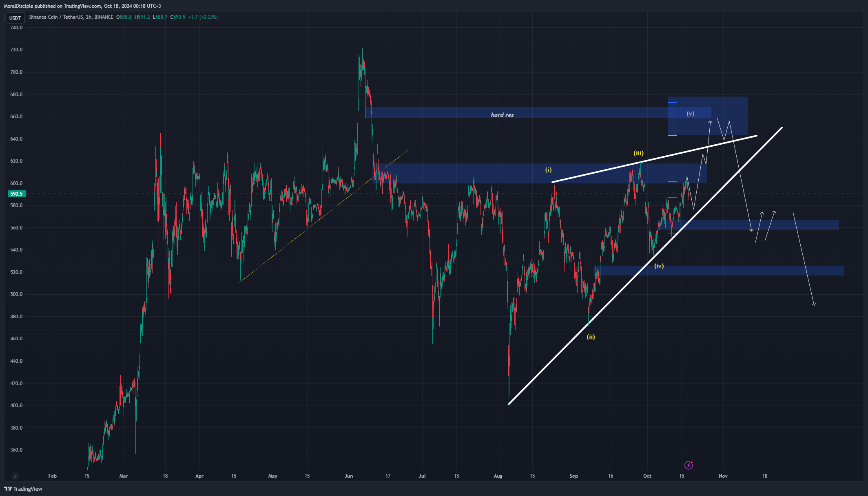Click the 740.0 price axis label

pyautogui.click(x=16, y=28)
